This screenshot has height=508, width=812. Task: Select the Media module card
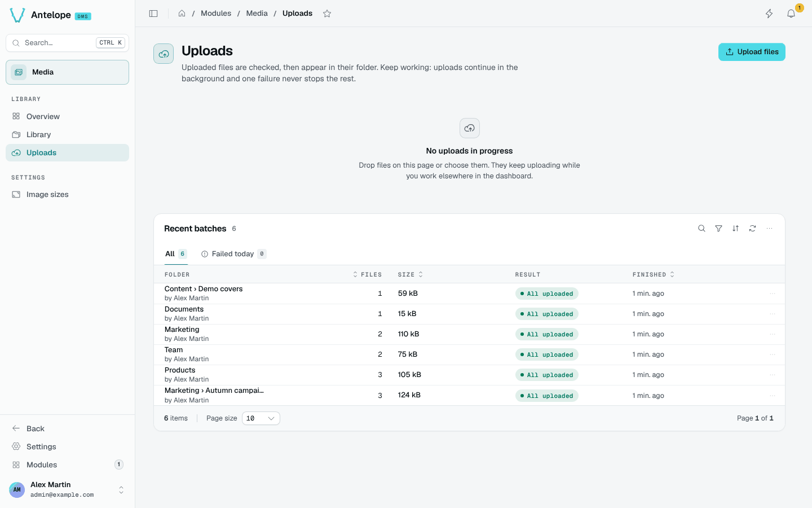coord(67,72)
